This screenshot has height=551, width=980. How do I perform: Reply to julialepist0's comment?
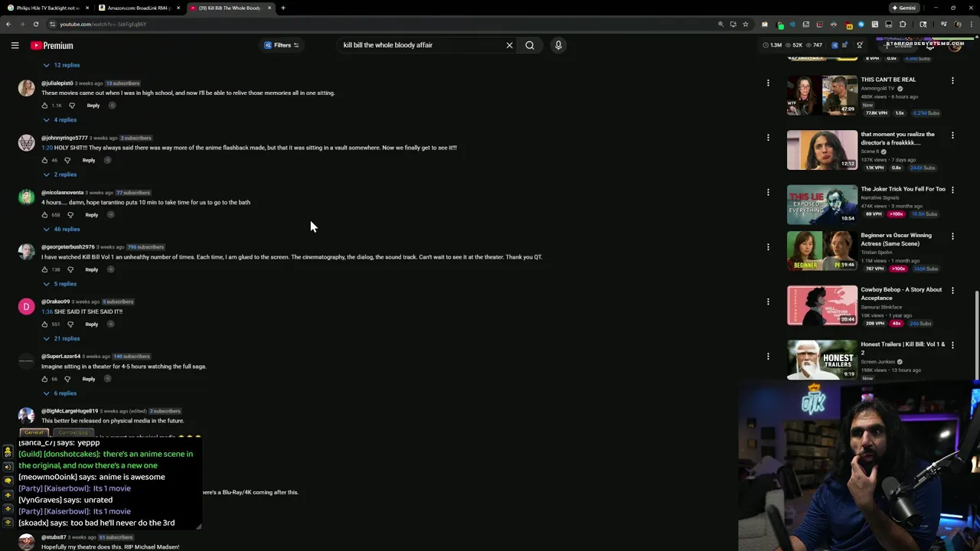point(93,106)
